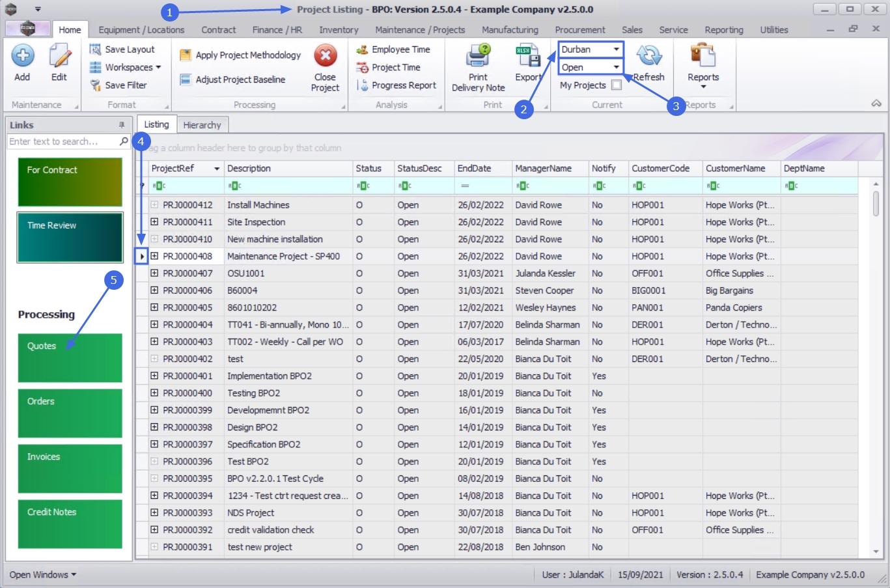Switch to the Hierarchy tab
The image size is (890, 588).
click(x=202, y=125)
